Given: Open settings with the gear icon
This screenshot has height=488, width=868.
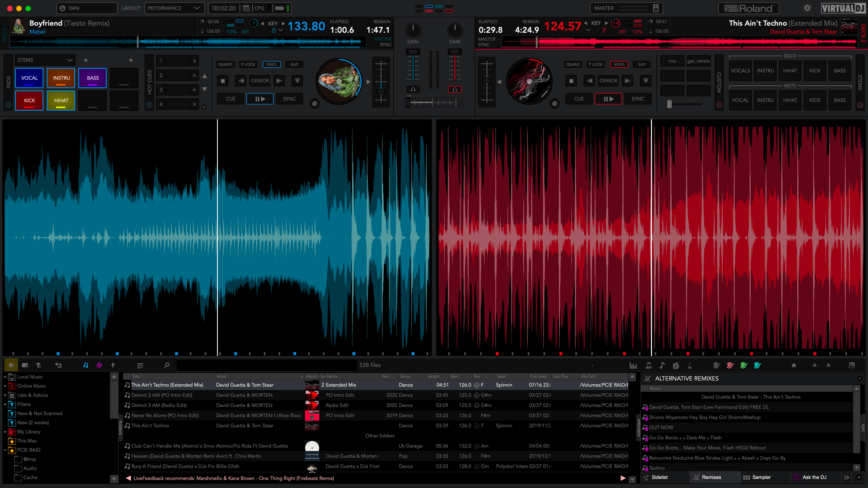Looking at the screenshot, I should (x=807, y=8).
